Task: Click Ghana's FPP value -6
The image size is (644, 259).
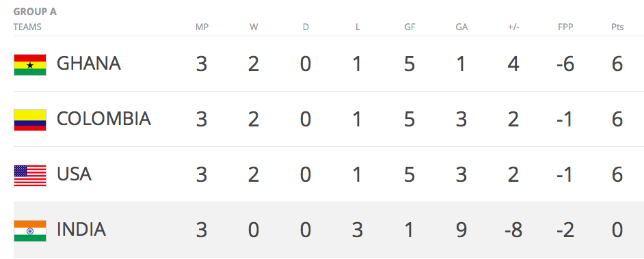Action: [565, 64]
